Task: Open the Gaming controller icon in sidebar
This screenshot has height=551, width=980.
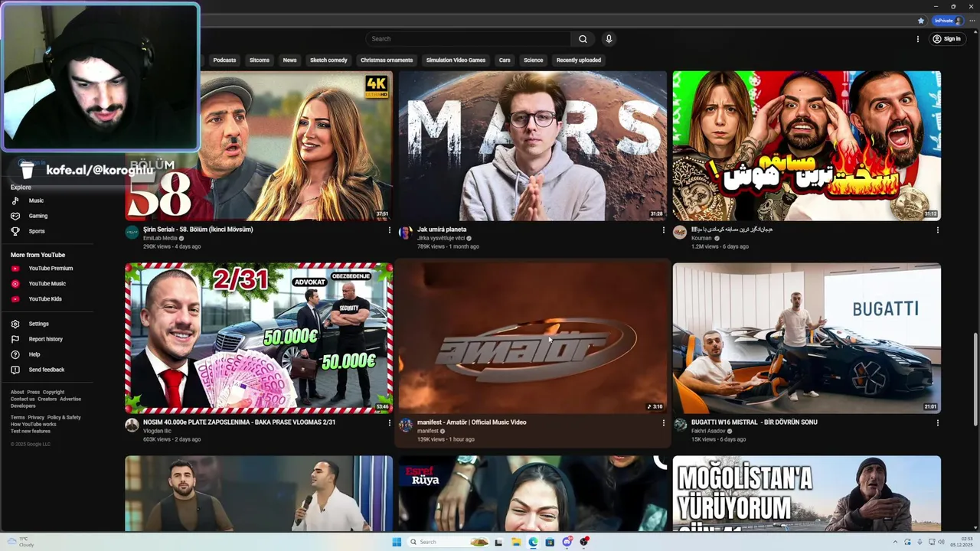Action: click(x=15, y=216)
